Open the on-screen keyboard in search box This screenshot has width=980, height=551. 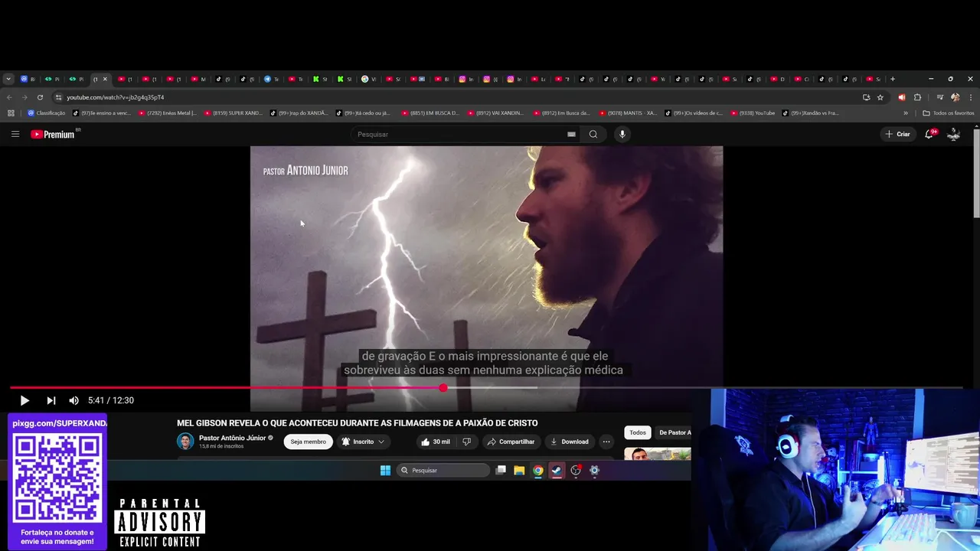point(571,134)
